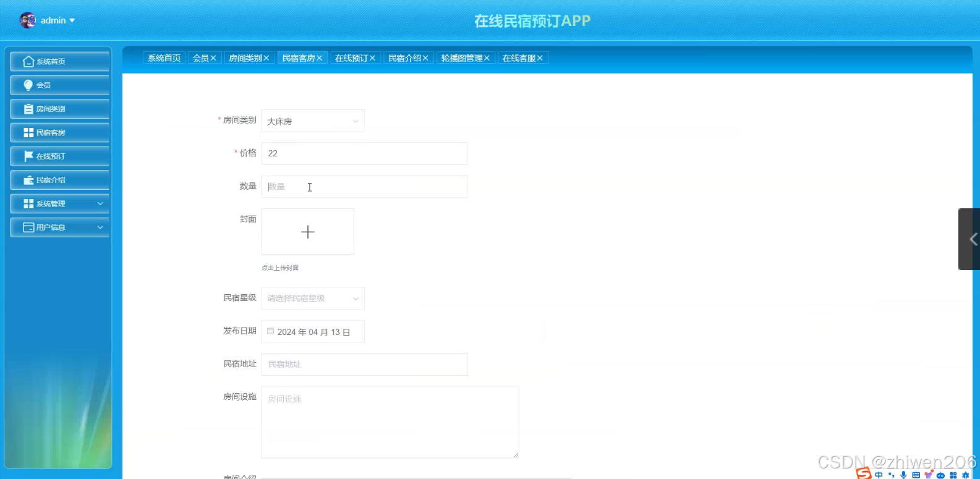This screenshot has height=479, width=980.
Task: Click the 发布日期 date field
Action: pyautogui.click(x=313, y=332)
